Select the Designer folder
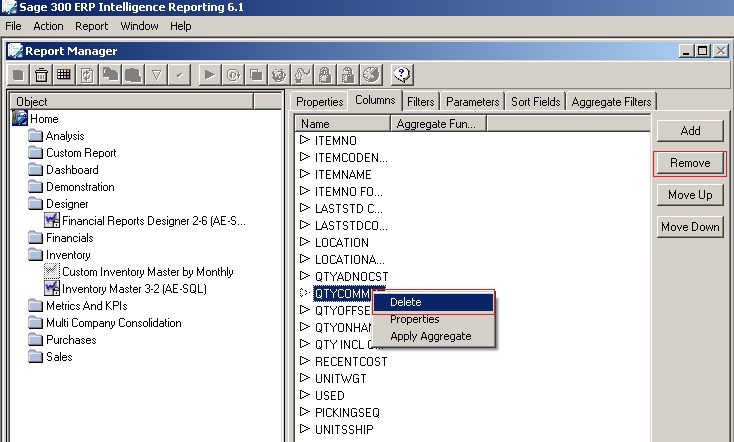This screenshot has height=442, width=734. (x=67, y=204)
